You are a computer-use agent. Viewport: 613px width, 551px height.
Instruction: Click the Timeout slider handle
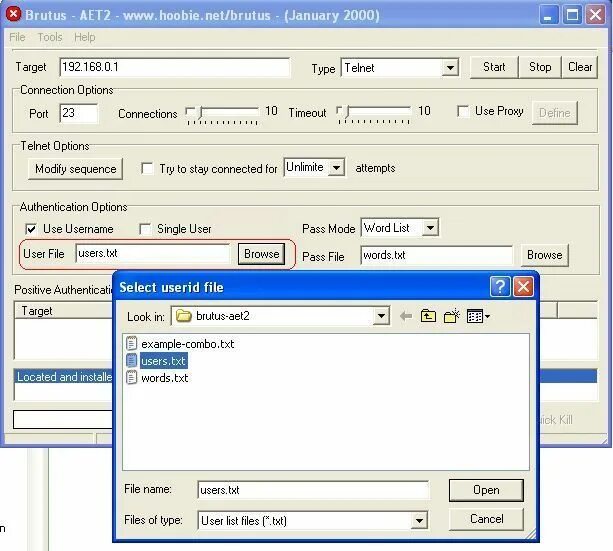coord(347,112)
